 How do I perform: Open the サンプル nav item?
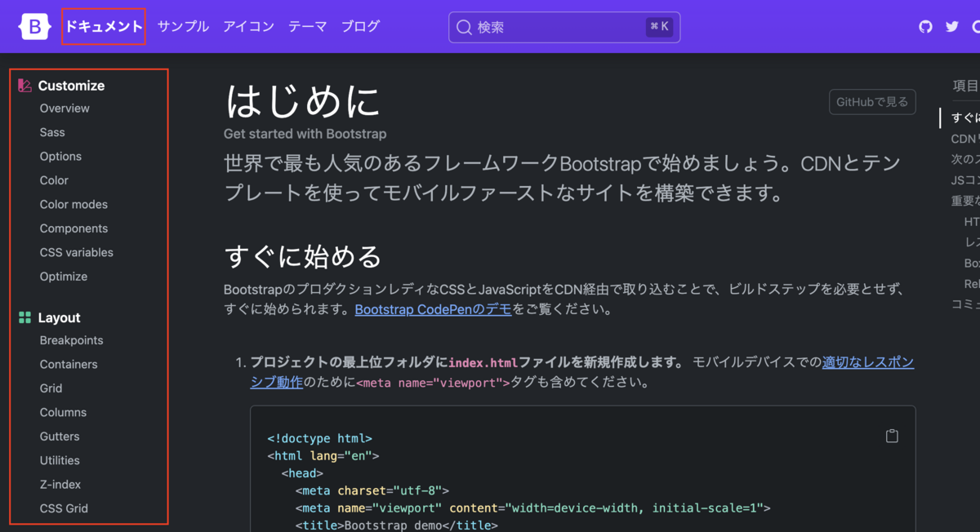pos(183,27)
